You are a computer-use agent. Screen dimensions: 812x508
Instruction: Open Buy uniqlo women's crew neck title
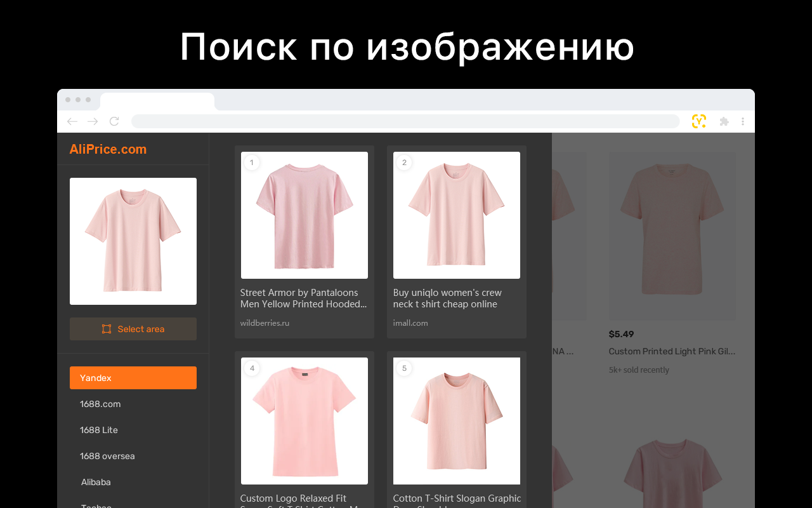pyautogui.click(x=447, y=298)
